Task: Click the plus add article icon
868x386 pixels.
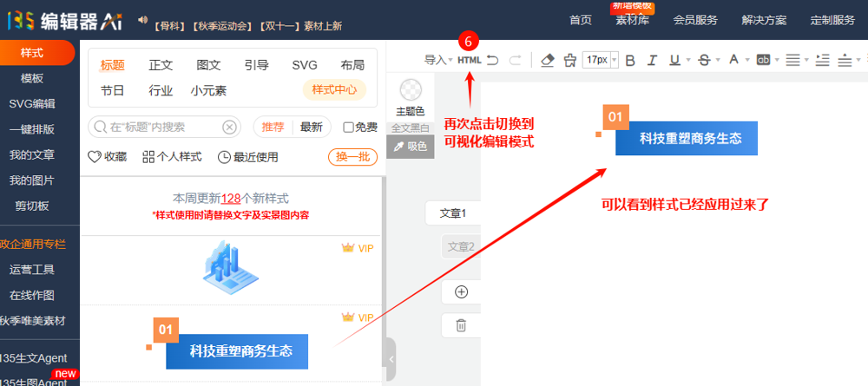Action: [x=461, y=291]
